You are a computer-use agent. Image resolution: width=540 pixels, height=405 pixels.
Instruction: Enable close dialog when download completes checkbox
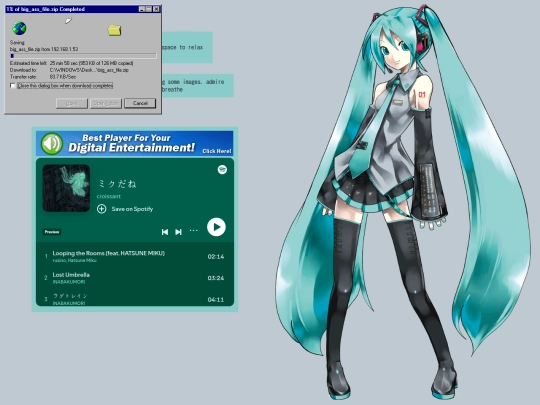pyautogui.click(x=13, y=85)
